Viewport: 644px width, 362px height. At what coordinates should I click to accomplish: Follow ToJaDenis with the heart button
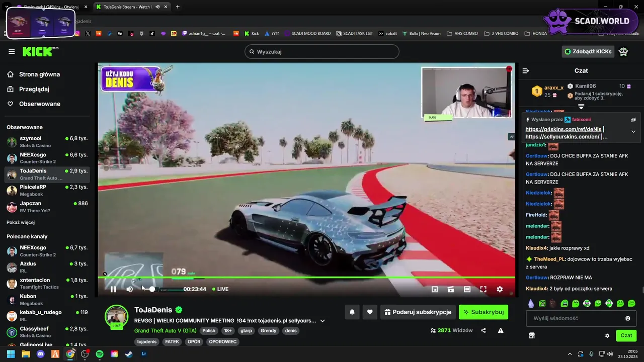pos(370,312)
